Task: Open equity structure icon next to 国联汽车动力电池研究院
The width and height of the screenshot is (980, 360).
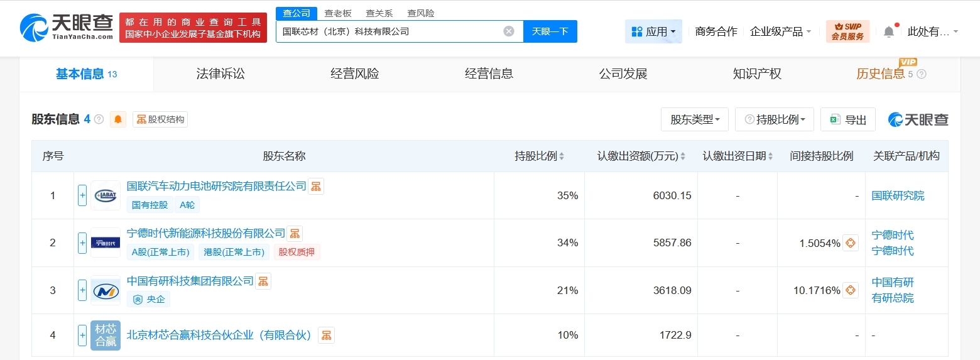Action: click(316, 186)
